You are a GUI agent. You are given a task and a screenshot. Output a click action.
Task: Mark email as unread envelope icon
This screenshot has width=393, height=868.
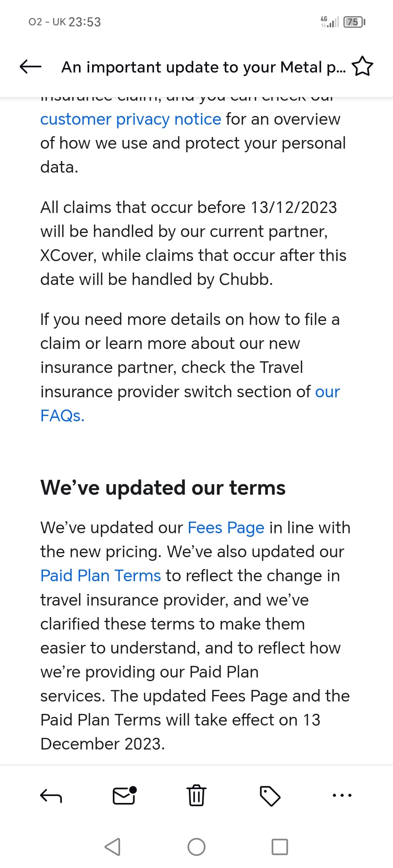click(124, 795)
